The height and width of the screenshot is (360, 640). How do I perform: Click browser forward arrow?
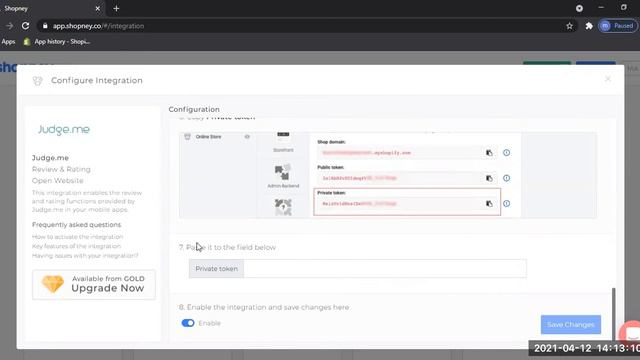[9, 26]
